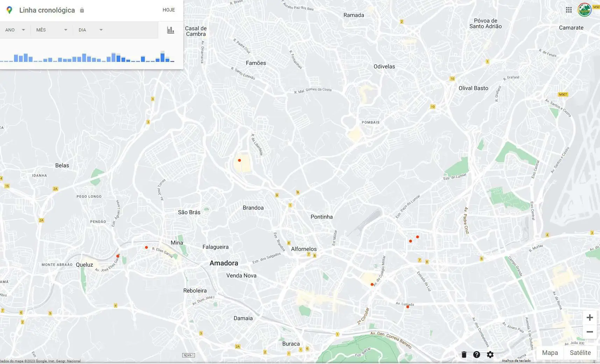Click the N249-1 road shield
The height and width of the screenshot is (364, 600).
[x=188, y=355]
